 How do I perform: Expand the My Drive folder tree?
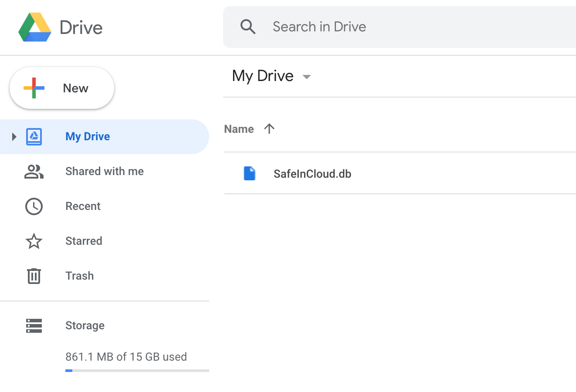[x=14, y=137]
